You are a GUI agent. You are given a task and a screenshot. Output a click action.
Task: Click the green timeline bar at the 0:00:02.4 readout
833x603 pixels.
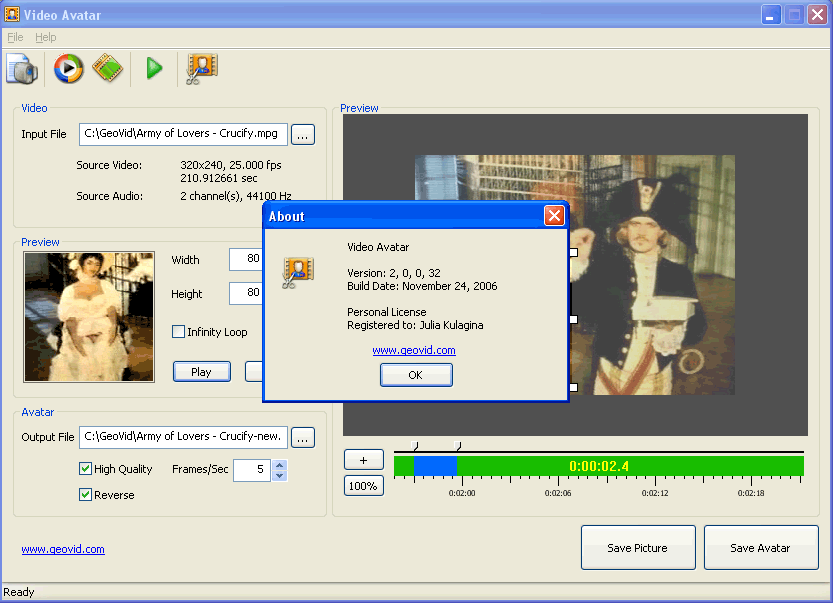(x=599, y=466)
